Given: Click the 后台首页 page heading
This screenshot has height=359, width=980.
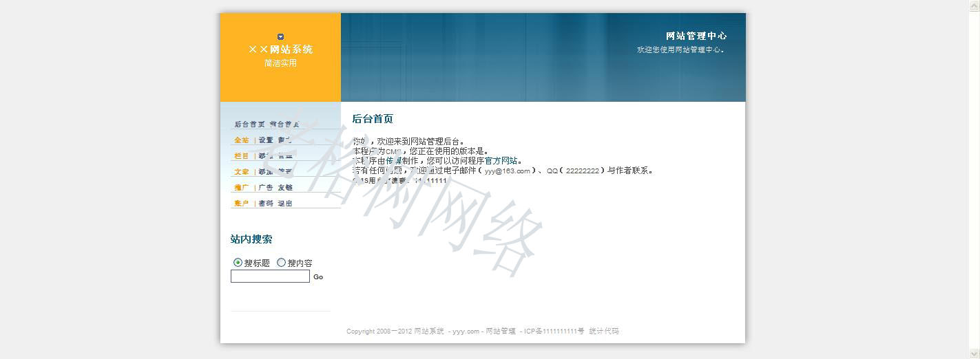Looking at the screenshot, I should pyautogui.click(x=373, y=119).
